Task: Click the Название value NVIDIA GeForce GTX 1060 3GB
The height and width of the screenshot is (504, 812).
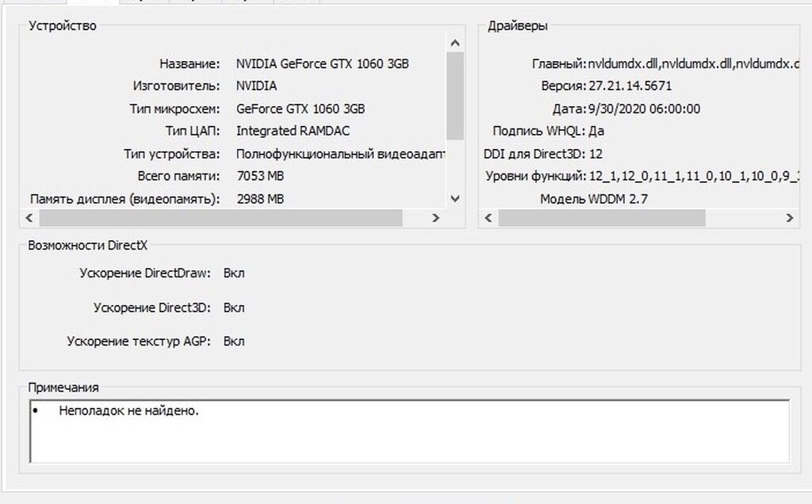Action: 322,63
